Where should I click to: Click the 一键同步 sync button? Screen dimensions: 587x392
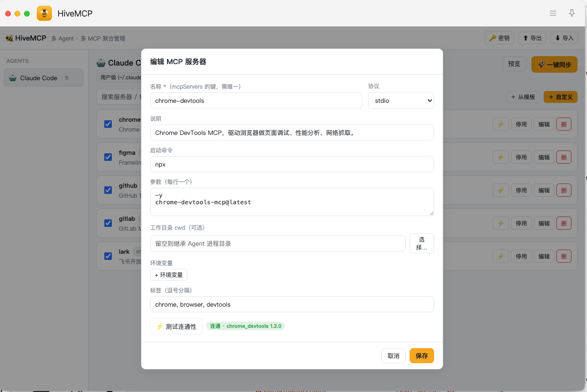pyautogui.click(x=554, y=65)
